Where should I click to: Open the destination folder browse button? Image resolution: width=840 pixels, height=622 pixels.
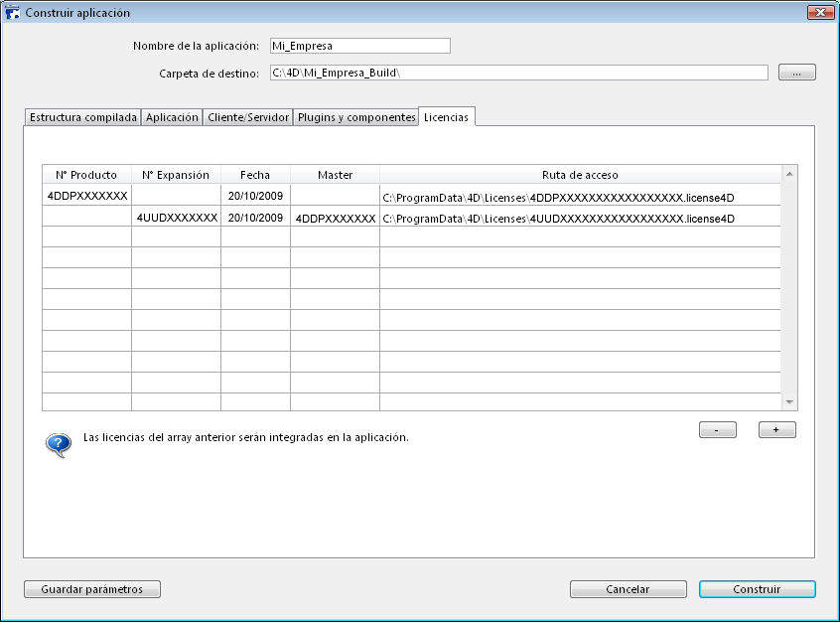pos(796,73)
